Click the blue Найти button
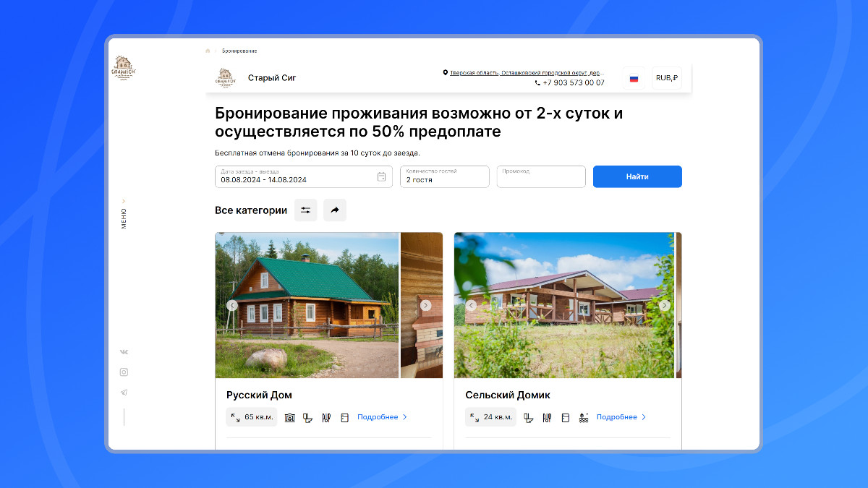Screen dimensions: 868x488 coord(637,177)
